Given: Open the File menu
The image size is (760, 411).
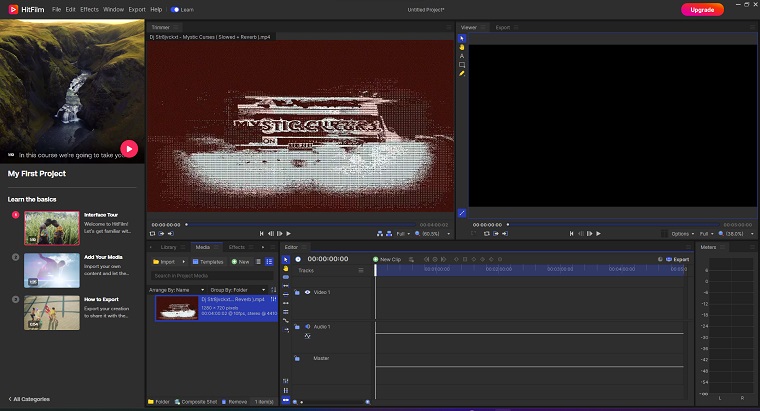Looking at the screenshot, I should click(57, 9).
